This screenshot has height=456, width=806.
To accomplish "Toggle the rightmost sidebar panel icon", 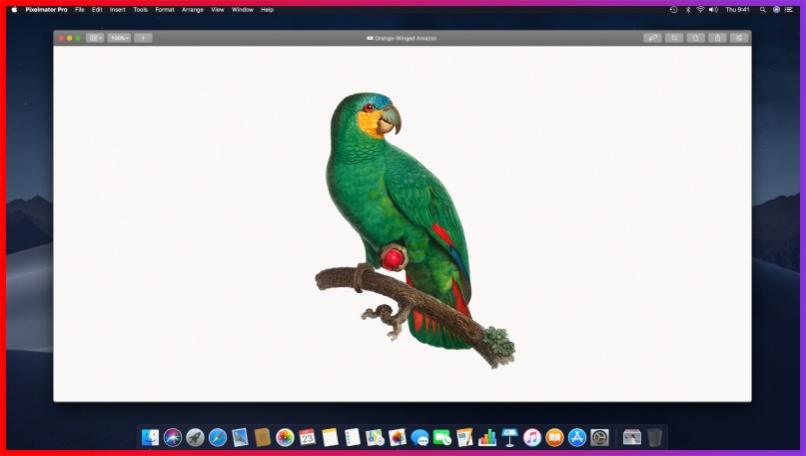I will (x=739, y=38).
